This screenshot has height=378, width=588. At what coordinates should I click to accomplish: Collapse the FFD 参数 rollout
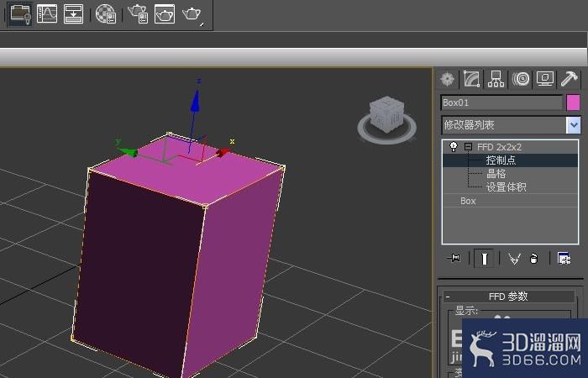pyautogui.click(x=448, y=297)
